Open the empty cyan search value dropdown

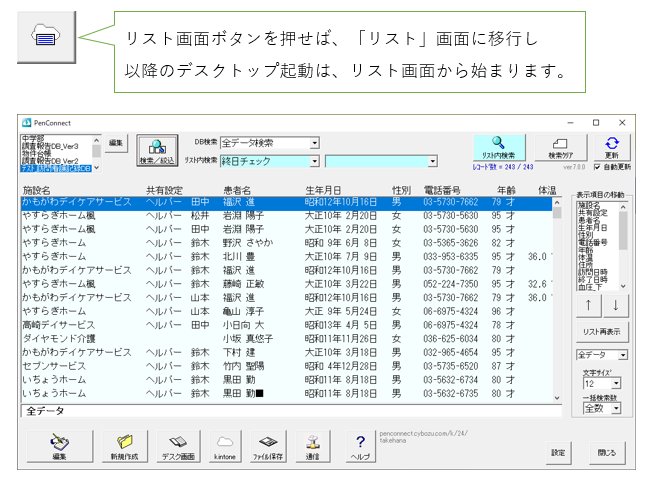point(433,161)
